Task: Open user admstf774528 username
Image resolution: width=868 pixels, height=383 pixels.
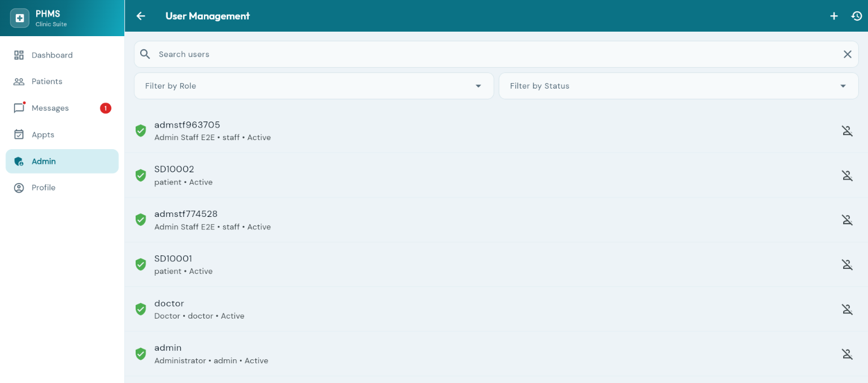Action: coord(186,214)
